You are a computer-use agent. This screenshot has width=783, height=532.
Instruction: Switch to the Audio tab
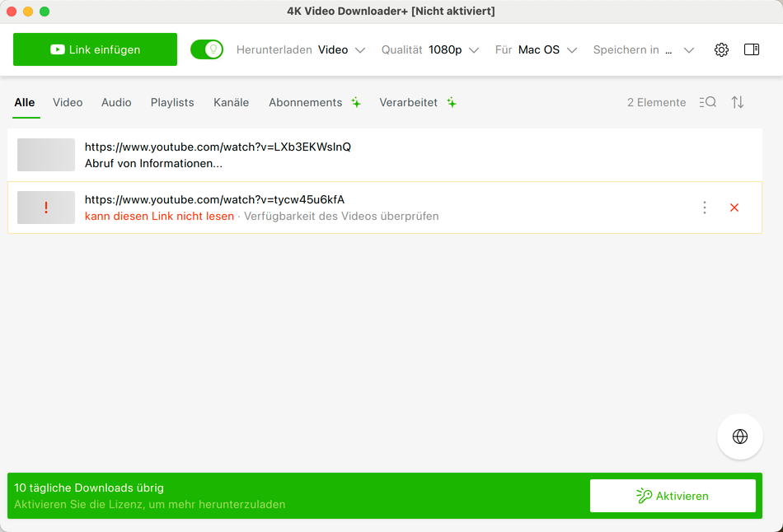[x=116, y=103]
